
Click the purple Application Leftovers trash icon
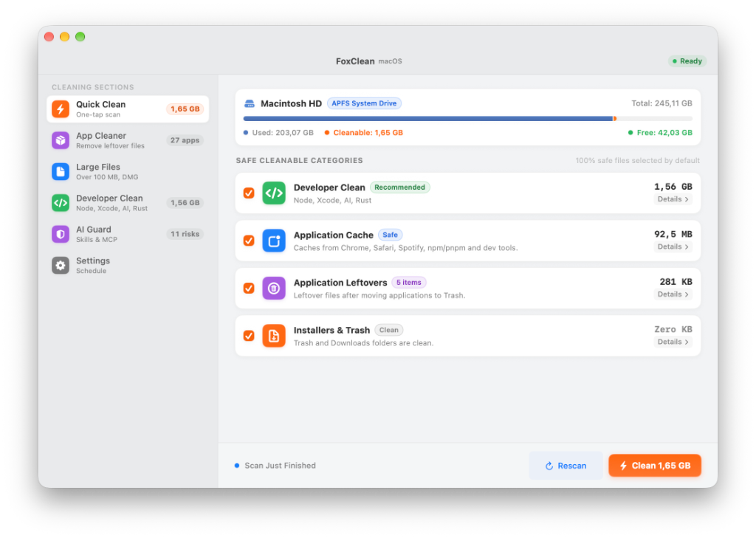click(274, 289)
